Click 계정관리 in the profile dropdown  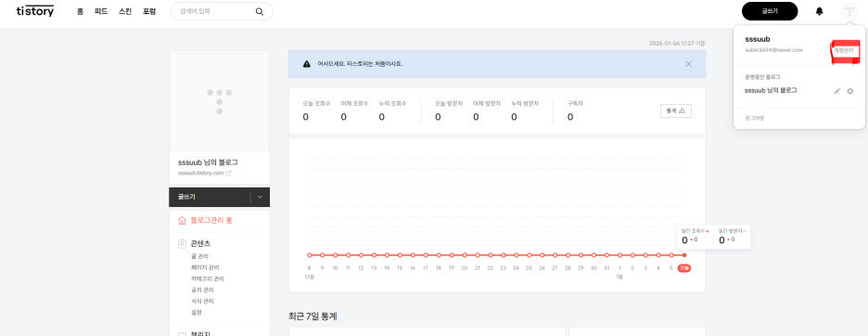(x=844, y=50)
